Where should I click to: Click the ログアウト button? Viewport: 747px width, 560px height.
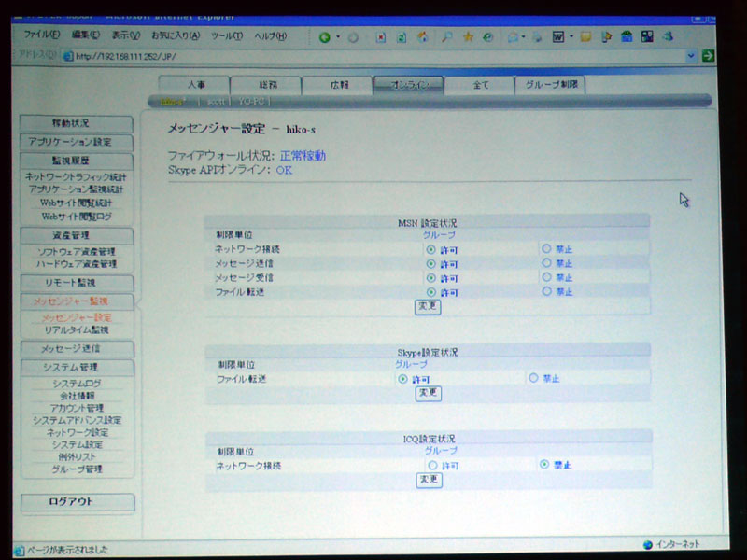coord(78,502)
